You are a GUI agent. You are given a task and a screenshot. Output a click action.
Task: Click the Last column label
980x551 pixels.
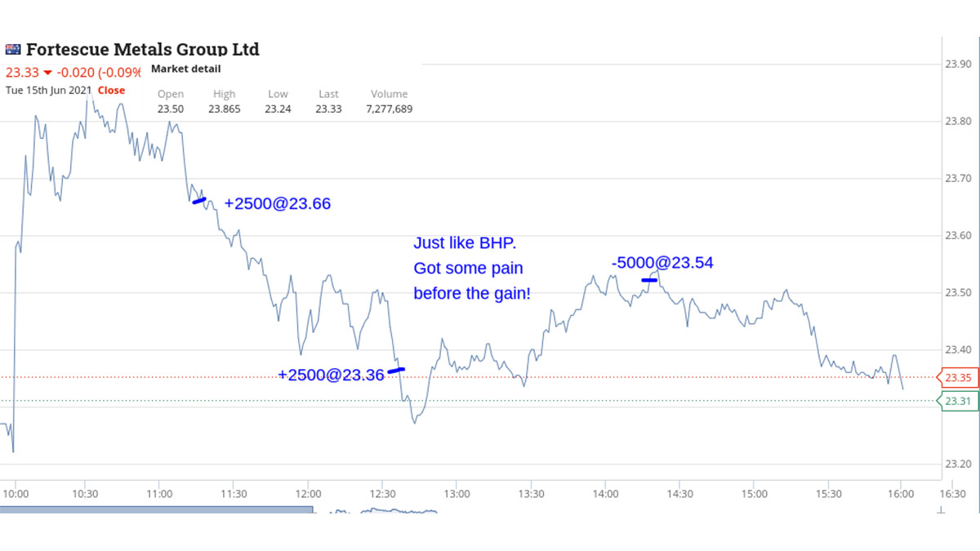(x=328, y=94)
